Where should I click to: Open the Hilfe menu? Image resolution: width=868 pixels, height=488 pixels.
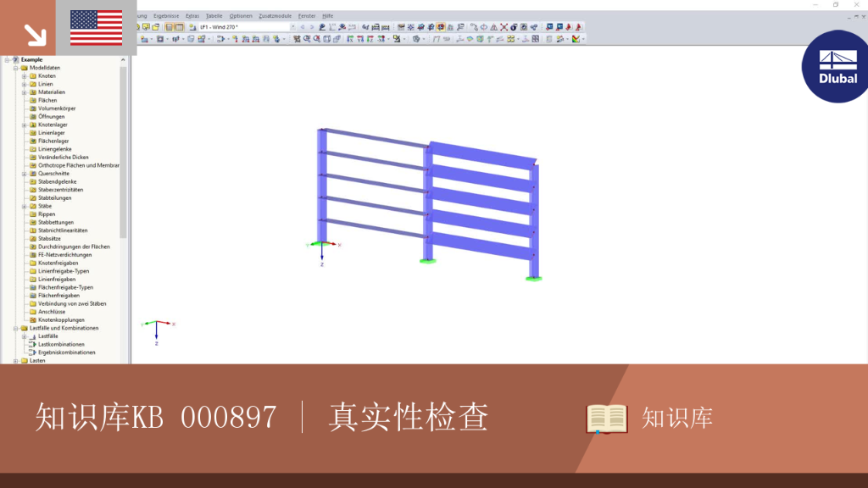tap(328, 16)
